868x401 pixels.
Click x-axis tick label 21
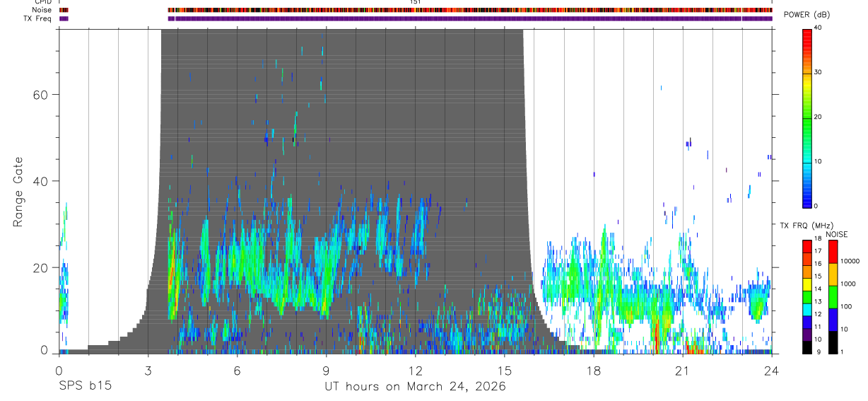point(682,370)
